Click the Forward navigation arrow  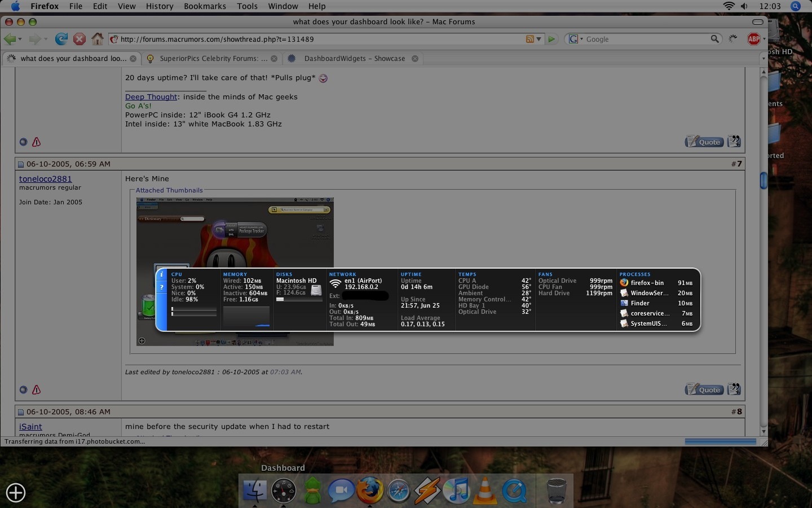tap(34, 39)
